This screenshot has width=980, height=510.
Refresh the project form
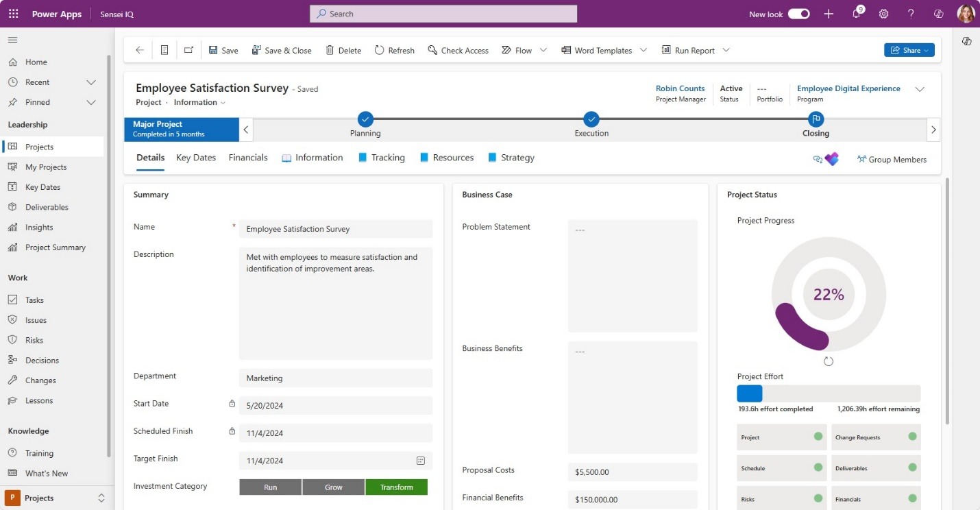point(395,50)
